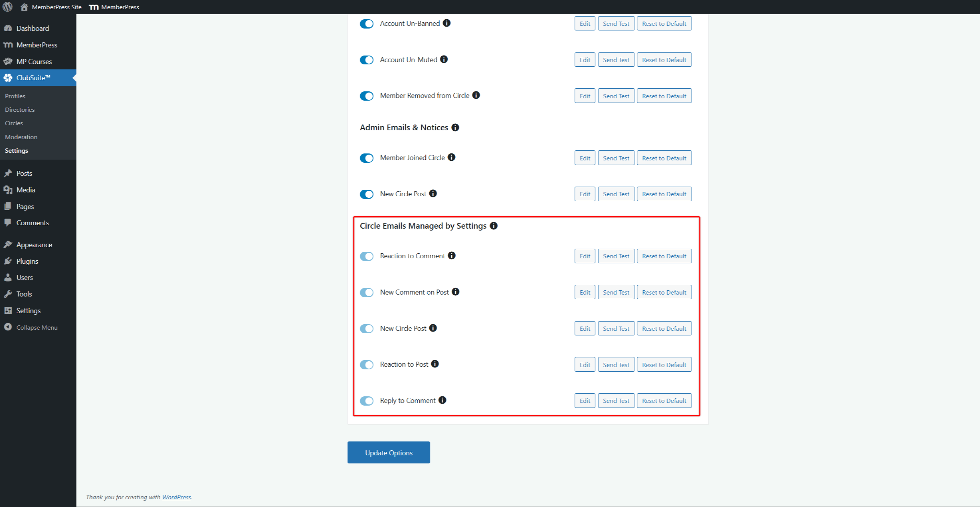Image resolution: width=980 pixels, height=507 pixels.
Task: Expand the MP Courses sidebar menu
Action: pos(34,61)
